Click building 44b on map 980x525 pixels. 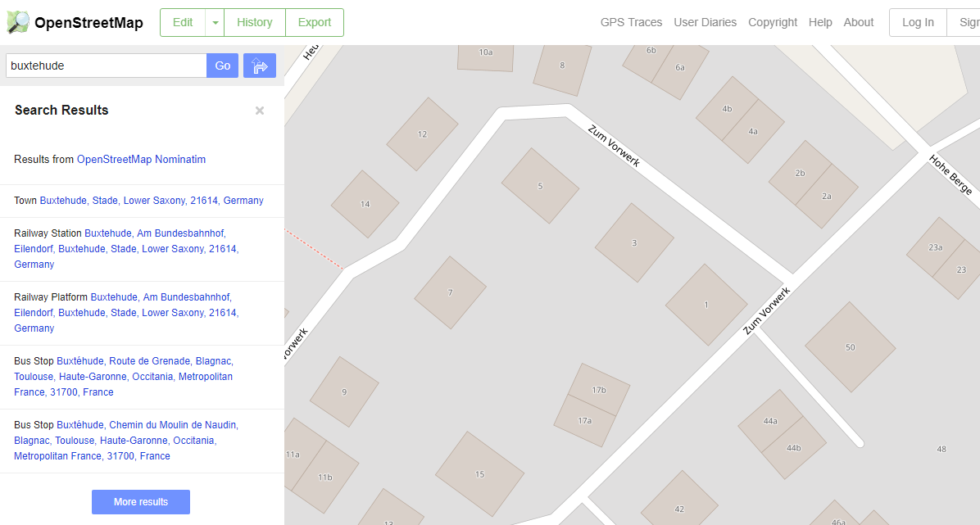coord(794,447)
